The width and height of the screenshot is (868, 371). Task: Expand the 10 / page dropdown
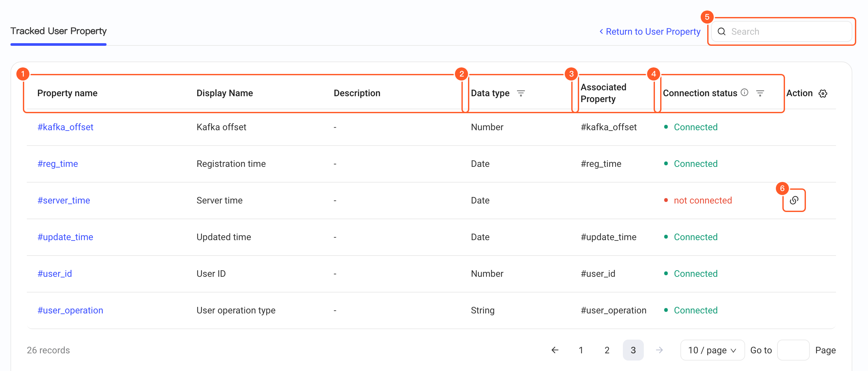[712, 350]
